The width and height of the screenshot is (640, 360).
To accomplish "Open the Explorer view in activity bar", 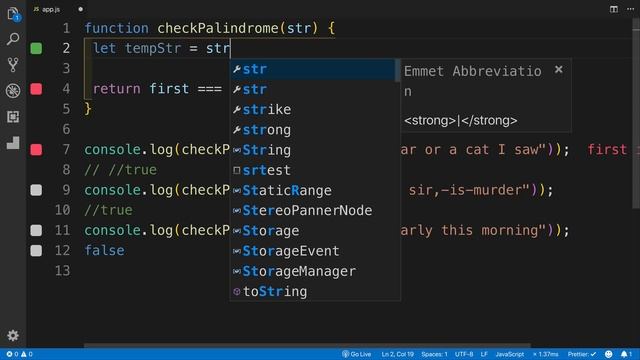I will (x=13, y=14).
